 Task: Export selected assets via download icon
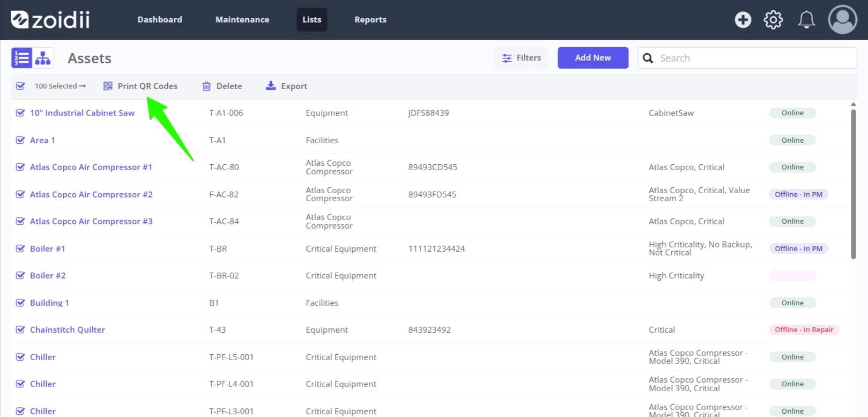[271, 86]
